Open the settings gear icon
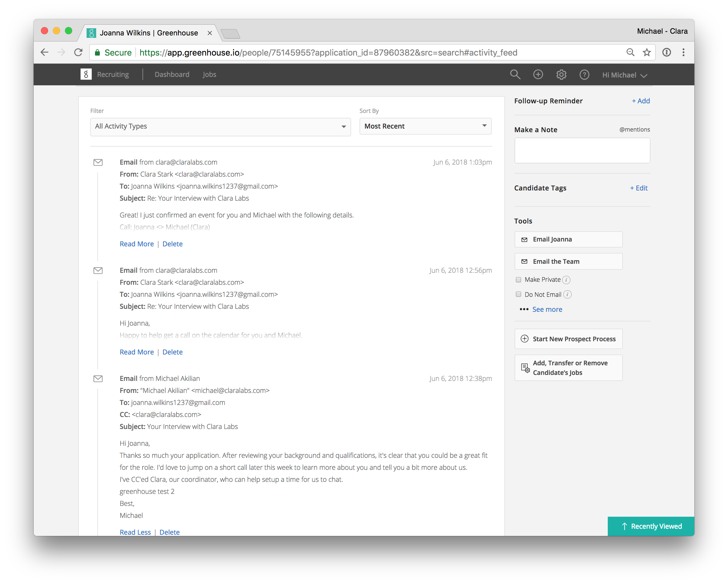This screenshot has width=728, height=584. click(561, 74)
